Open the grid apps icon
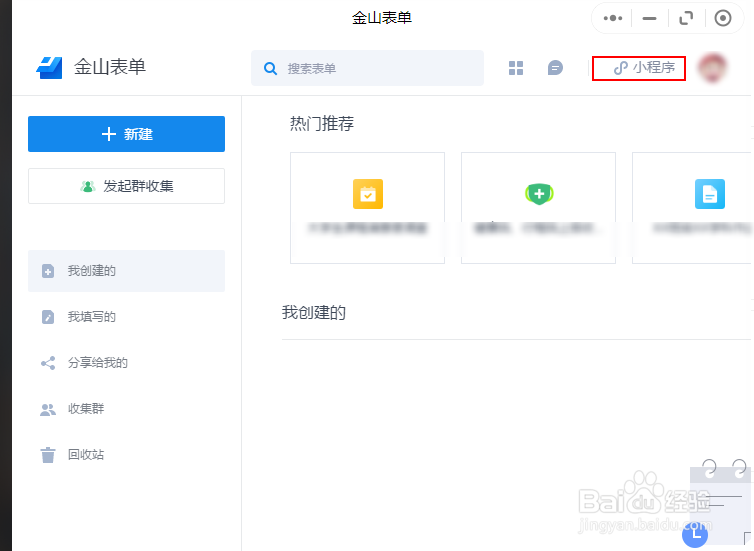 pos(515,68)
